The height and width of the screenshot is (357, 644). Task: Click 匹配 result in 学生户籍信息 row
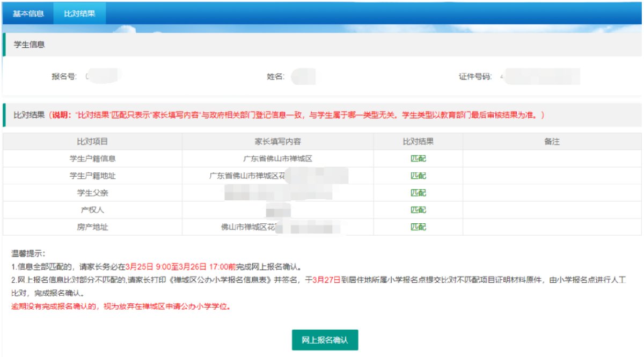[x=418, y=158]
